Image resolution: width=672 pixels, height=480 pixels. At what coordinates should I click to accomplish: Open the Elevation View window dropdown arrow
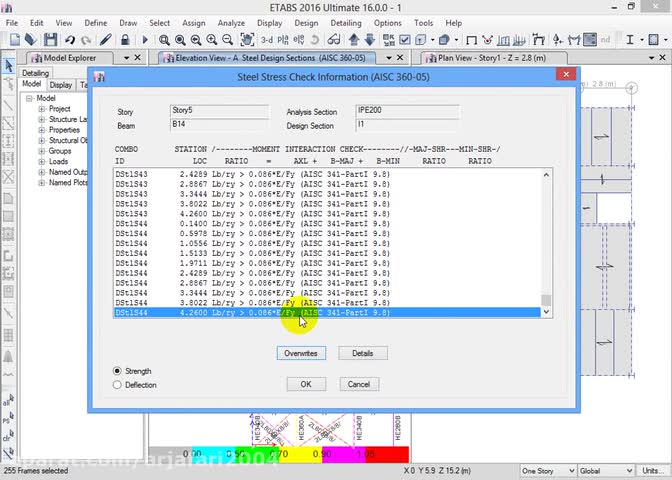[389, 57]
